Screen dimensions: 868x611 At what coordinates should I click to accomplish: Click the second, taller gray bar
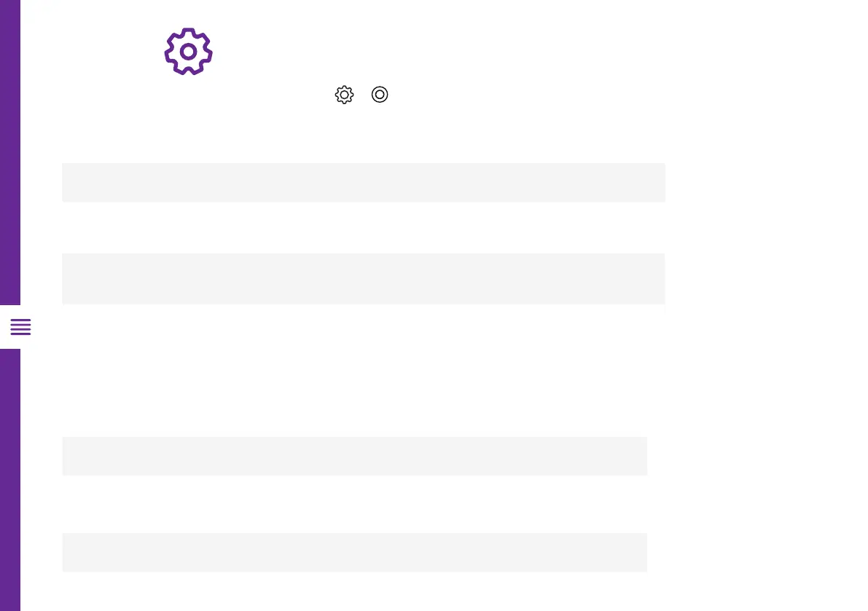[x=363, y=279]
